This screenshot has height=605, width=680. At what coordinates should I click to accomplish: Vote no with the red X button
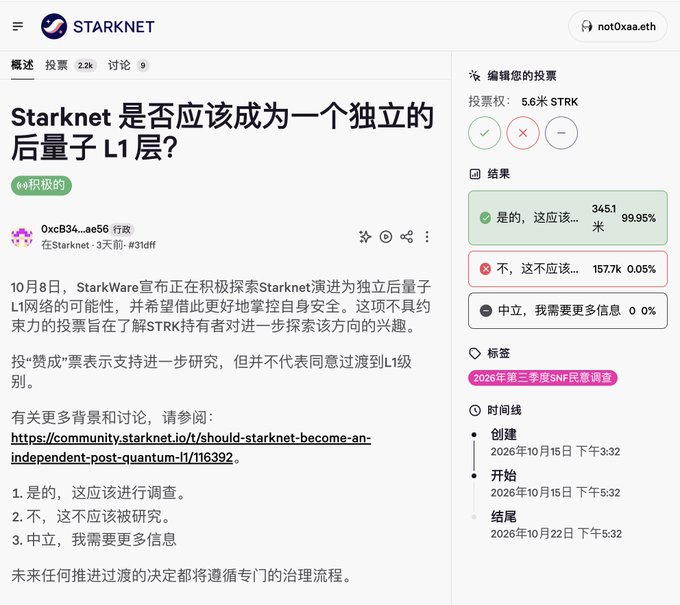pyautogui.click(x=523, y=133)
